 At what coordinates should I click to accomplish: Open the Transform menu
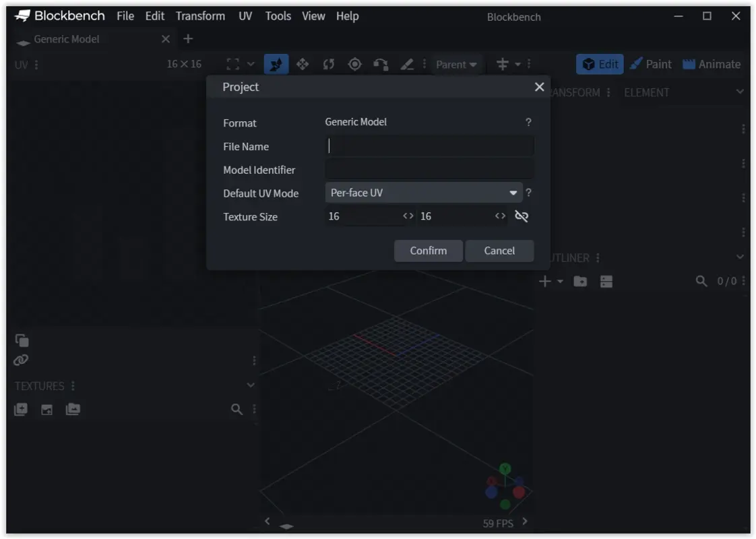199,15
